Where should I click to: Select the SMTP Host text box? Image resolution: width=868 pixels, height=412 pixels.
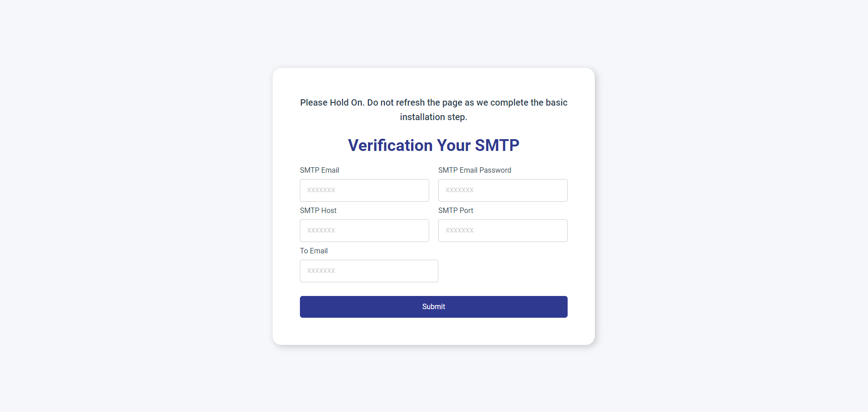pos(364,231)
